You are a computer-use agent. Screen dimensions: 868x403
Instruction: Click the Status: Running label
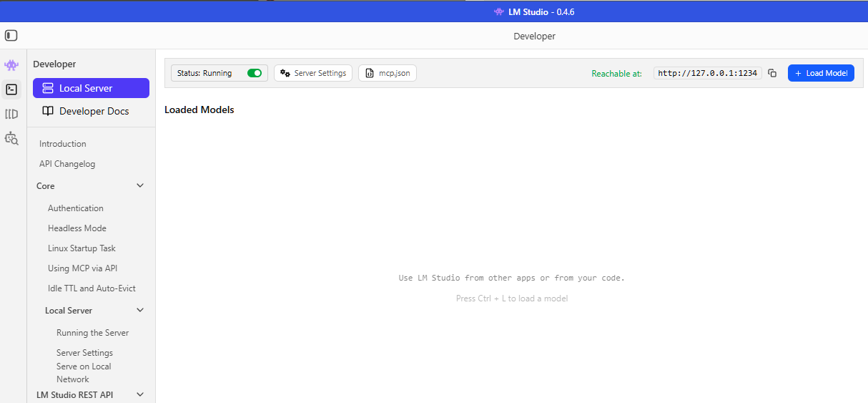[x=204, y=73]
